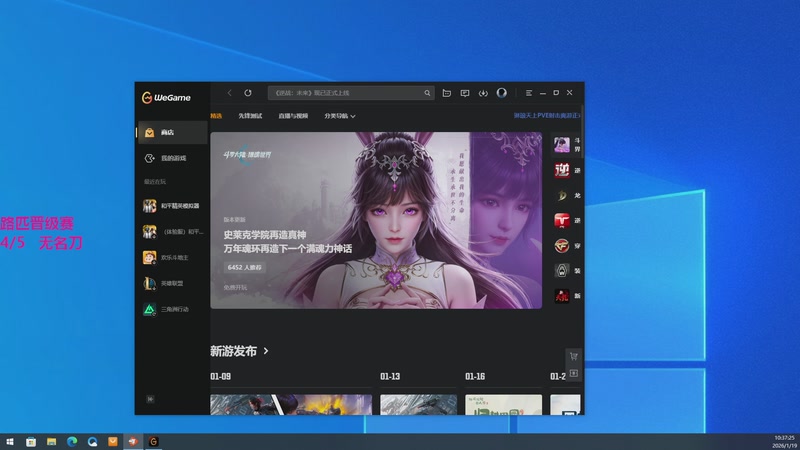The image size is (800, 450).
Task: Select the red T game icon in right list
Action: tap(562, 220)
